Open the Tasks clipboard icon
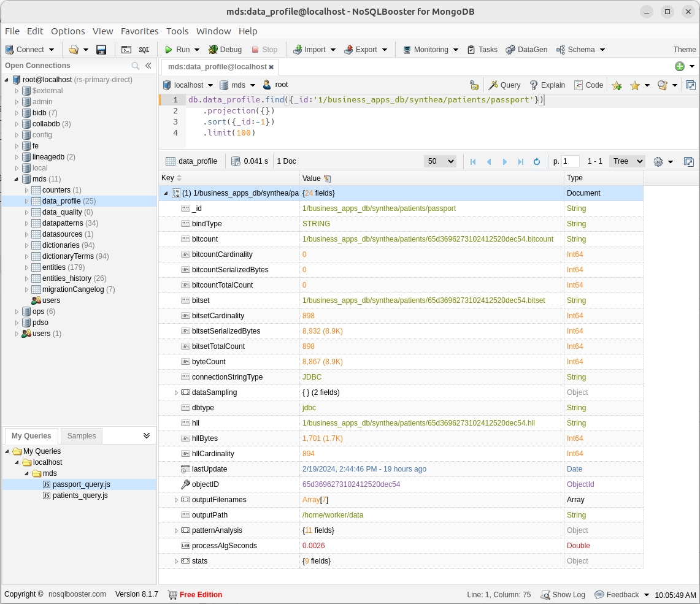 click(471, 50)
